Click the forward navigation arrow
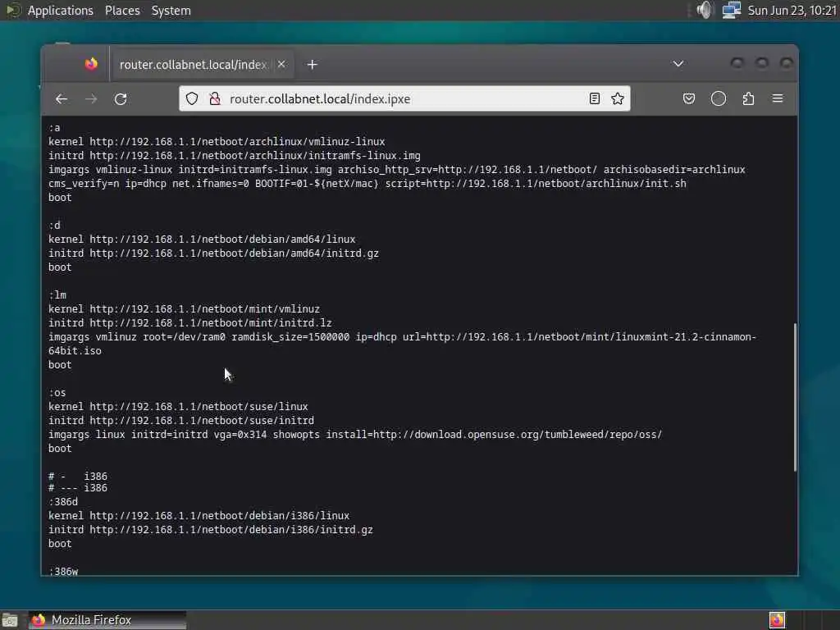This screenshot has width=840, height=630. [91, 99]
